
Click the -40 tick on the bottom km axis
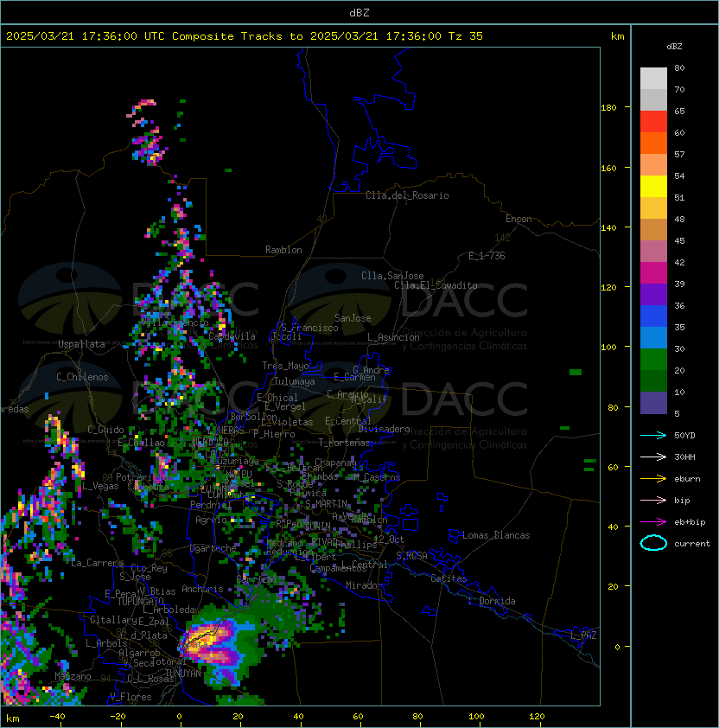point(57,717)
